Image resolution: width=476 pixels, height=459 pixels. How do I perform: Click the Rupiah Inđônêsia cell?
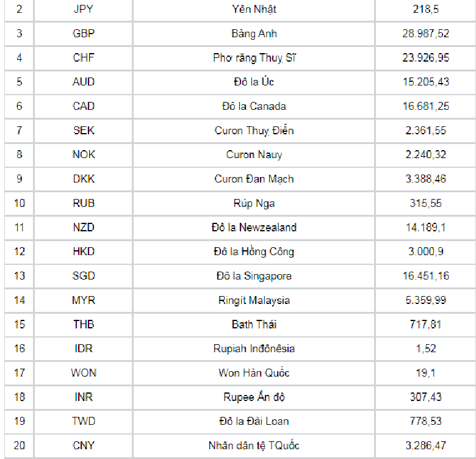(254, 349)
